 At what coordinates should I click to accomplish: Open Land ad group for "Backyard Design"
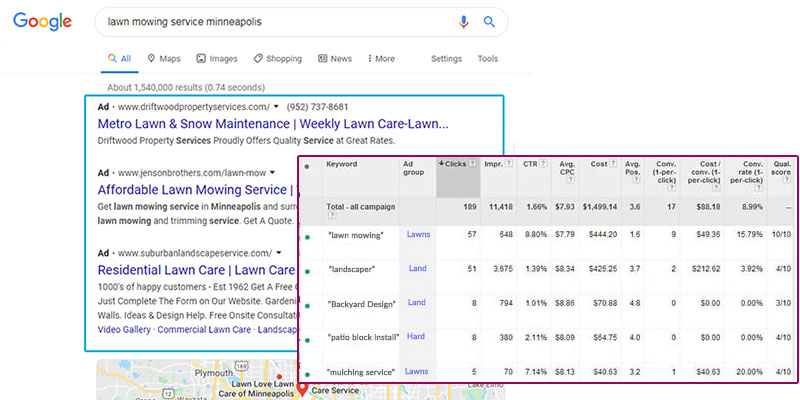[x=416, y=303]
